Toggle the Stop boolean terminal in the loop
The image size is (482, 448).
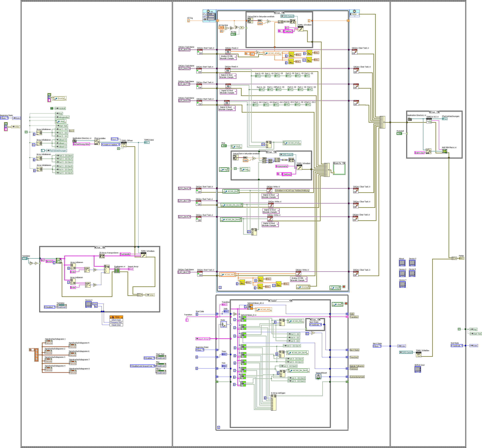point(224,146)
